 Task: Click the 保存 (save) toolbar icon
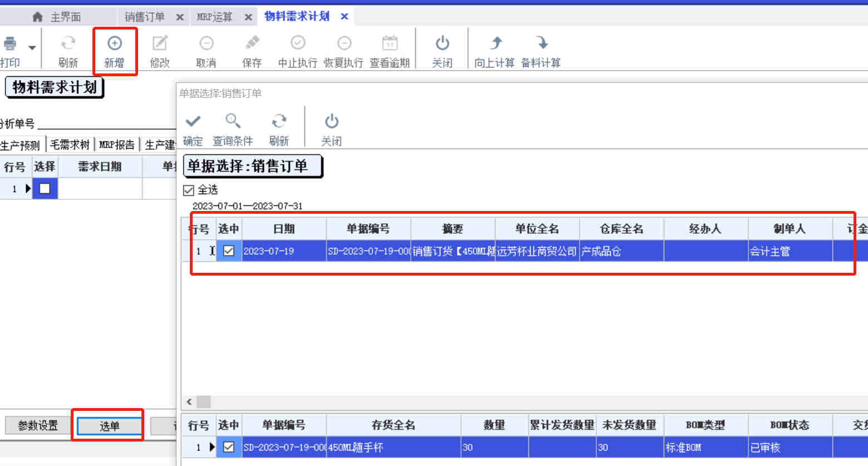252,43
